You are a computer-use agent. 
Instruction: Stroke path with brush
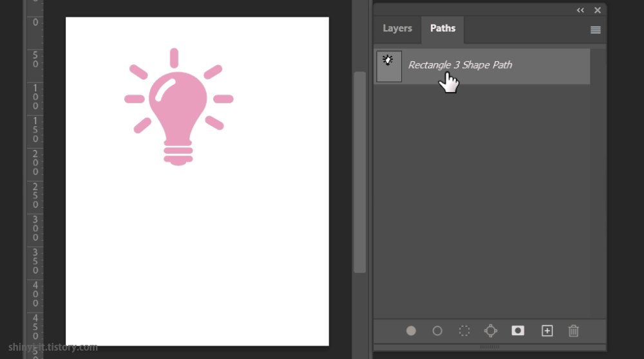(x=437, y=331)
